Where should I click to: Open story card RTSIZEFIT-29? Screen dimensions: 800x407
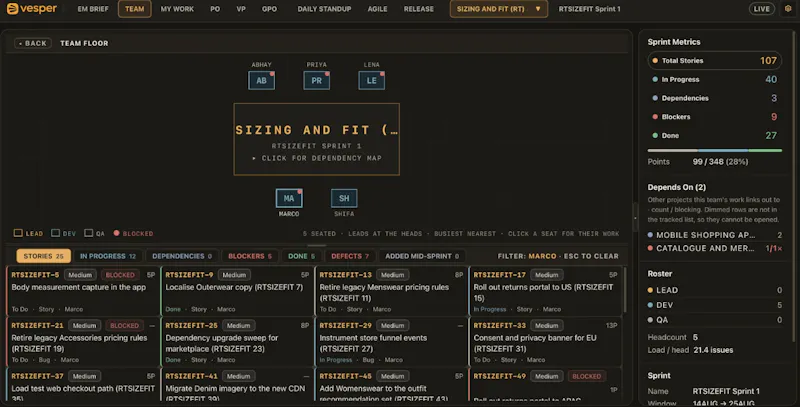(391, 341)
